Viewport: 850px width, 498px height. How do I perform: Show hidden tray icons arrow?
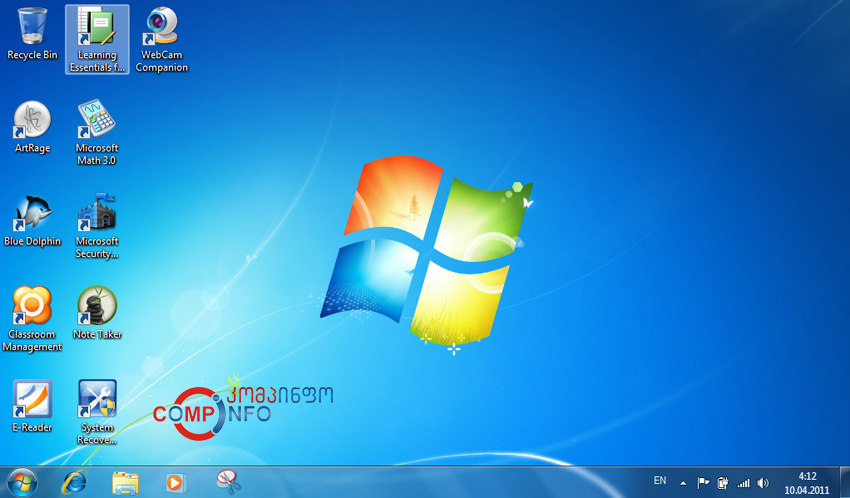(x=683, y=483)
